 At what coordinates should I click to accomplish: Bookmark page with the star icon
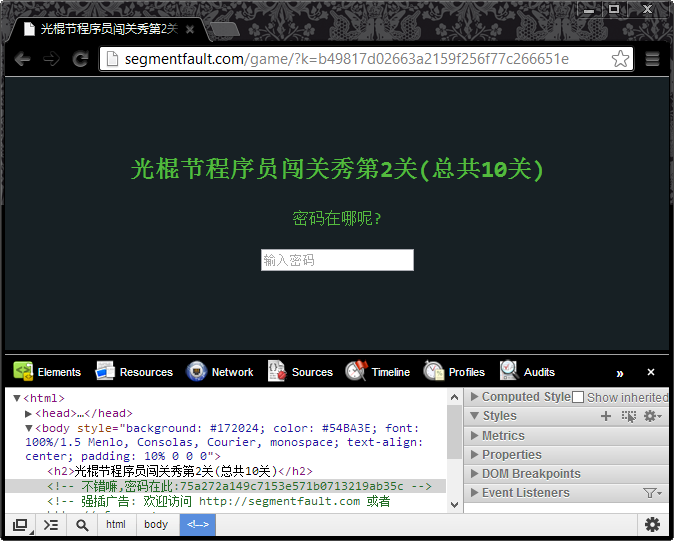click(621, 59)
